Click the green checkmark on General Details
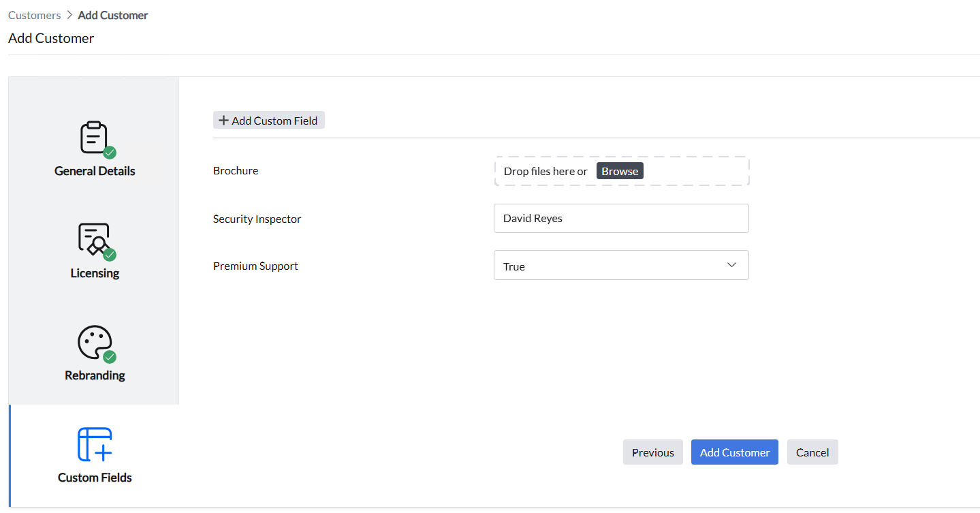980x513 pixels. tap(110, 153)
